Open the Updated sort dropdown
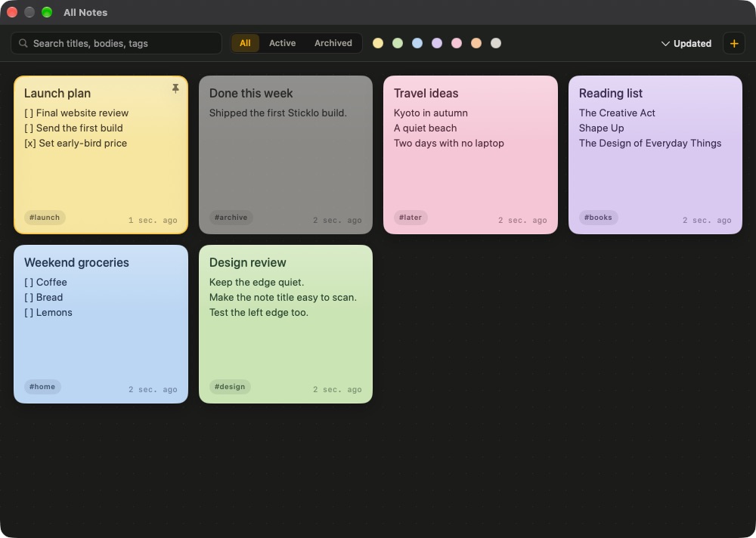 click(x=686, y=43)
